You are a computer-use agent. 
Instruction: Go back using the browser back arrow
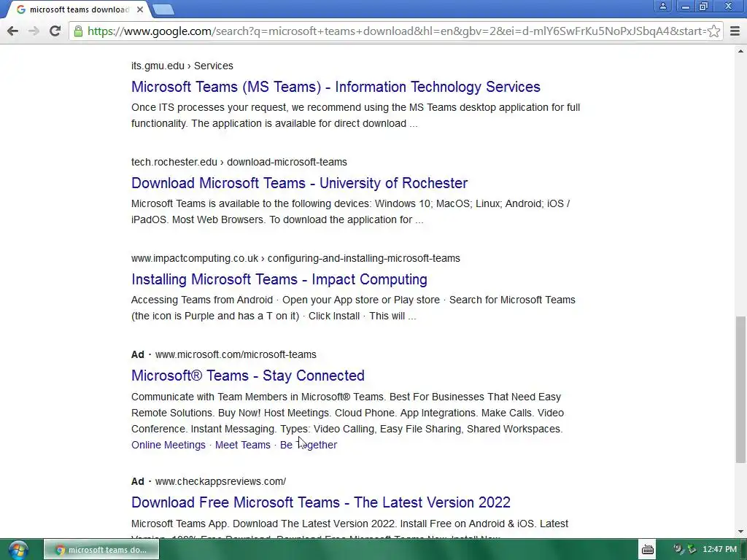[13, 31]
